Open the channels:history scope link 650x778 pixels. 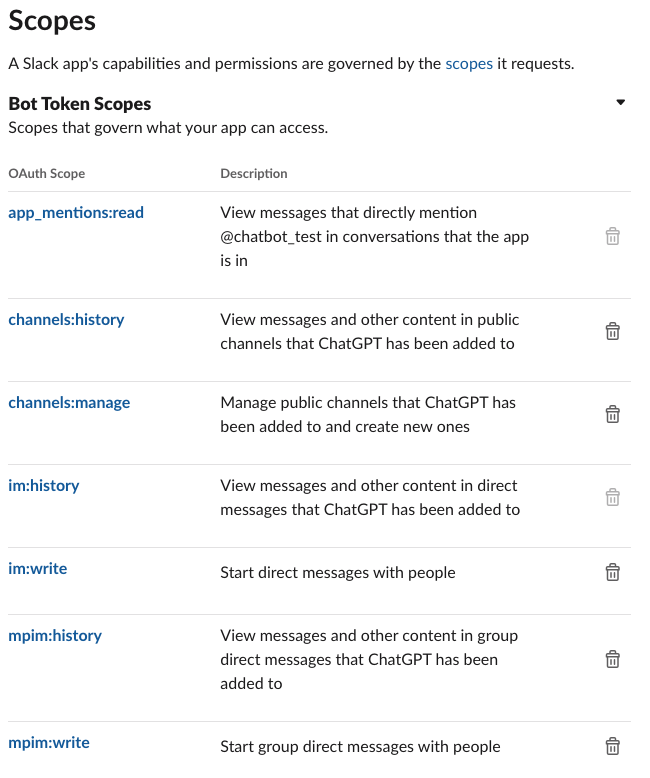coord(66,319)
